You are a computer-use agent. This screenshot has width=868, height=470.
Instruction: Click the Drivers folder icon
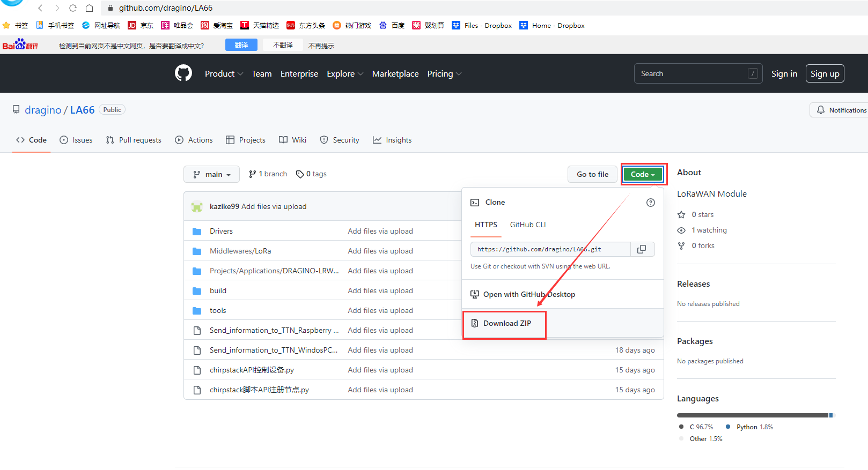pos(197,232)
